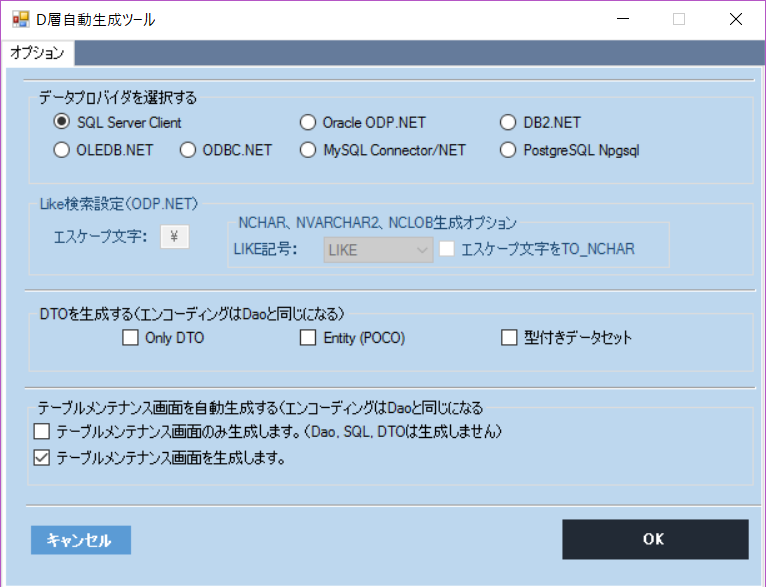Image resolution: width=766 pixels, height=587 pixels.
Task: Select ODBC.NET radio button
Action: 188,150
